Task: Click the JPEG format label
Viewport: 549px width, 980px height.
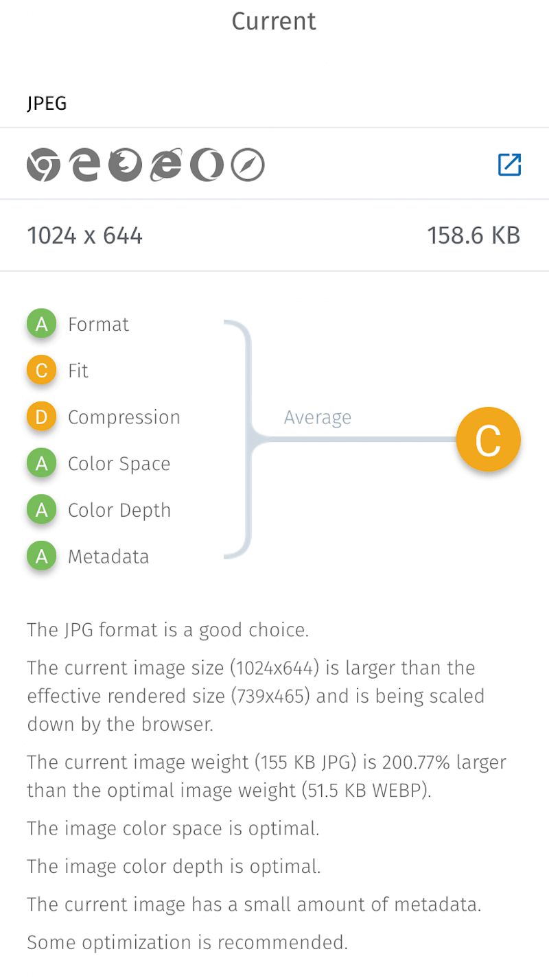Action: click(x=47, y=104)
